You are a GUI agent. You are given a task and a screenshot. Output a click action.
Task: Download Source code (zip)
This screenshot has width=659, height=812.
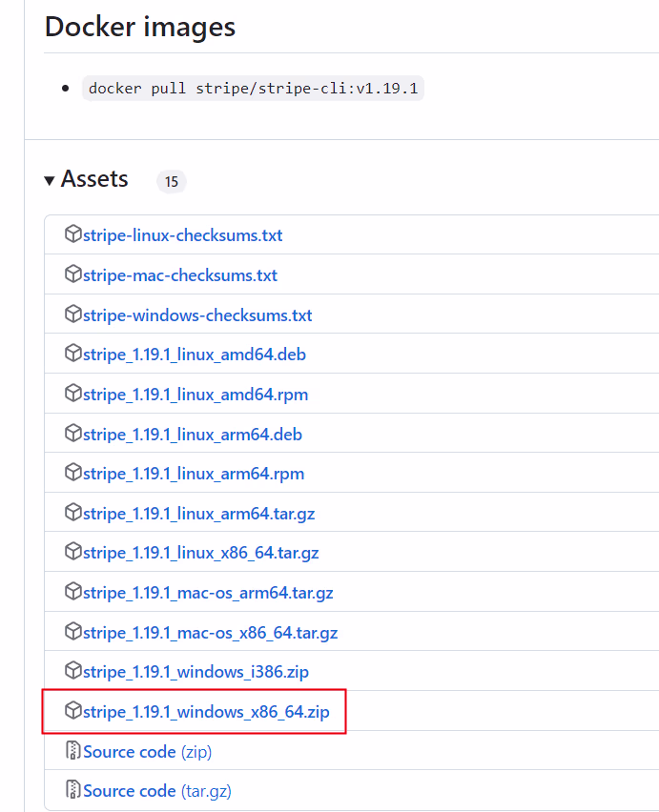[x=147, y=752]
